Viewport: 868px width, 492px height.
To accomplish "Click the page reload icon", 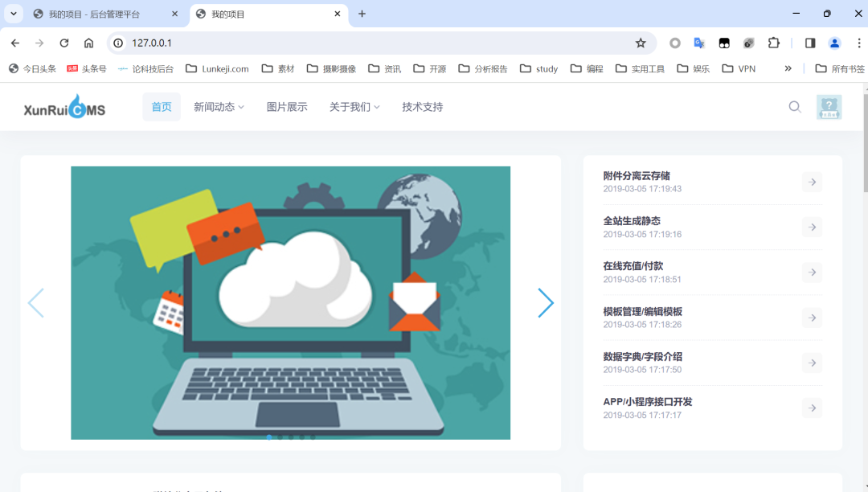I will 63,43.
